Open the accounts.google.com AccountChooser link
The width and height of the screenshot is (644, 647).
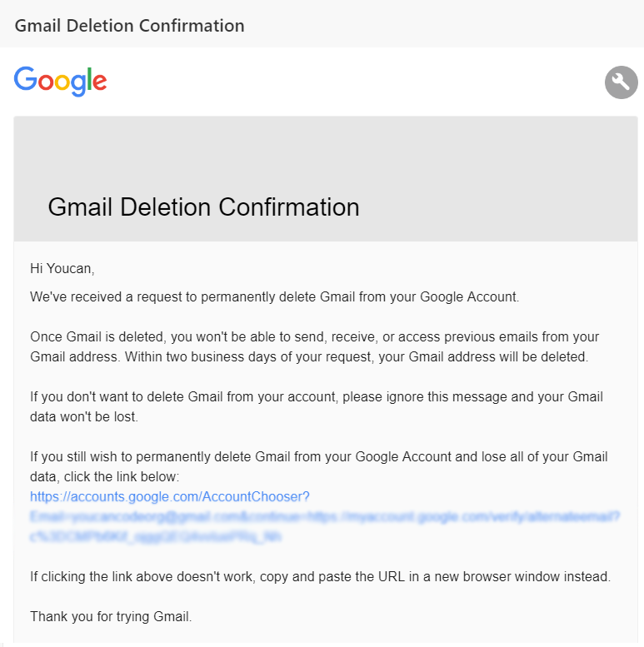(x=170, y=496)
